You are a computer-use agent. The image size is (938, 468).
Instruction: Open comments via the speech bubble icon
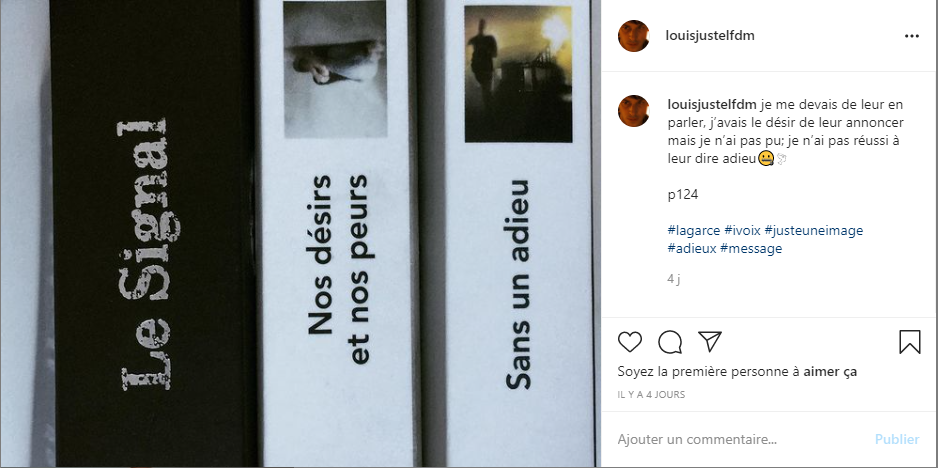click(x=670, y=342)
